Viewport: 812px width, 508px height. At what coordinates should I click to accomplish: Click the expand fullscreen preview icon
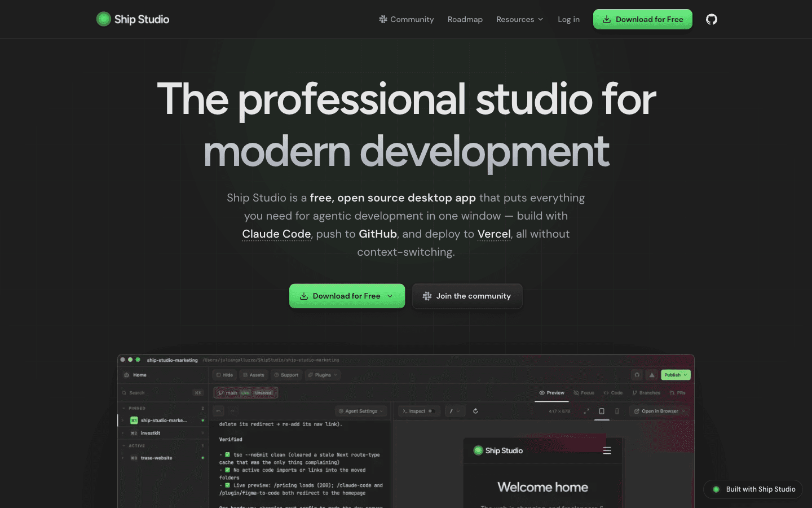586,411
